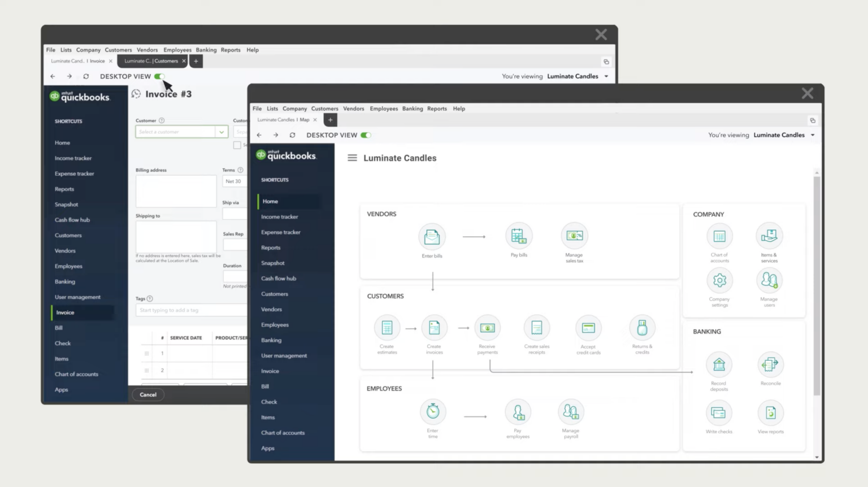Click the Cancel button on the invoice

pos(148,395)
